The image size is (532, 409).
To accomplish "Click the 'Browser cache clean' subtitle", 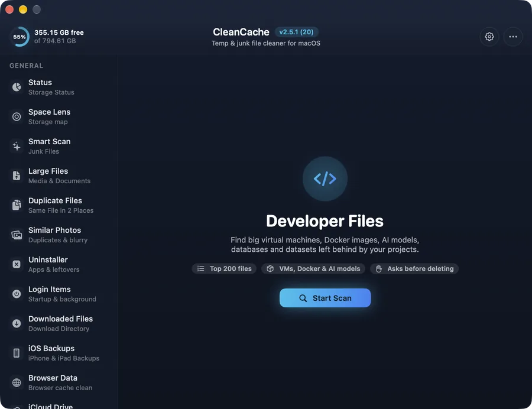I will point(60,387).
